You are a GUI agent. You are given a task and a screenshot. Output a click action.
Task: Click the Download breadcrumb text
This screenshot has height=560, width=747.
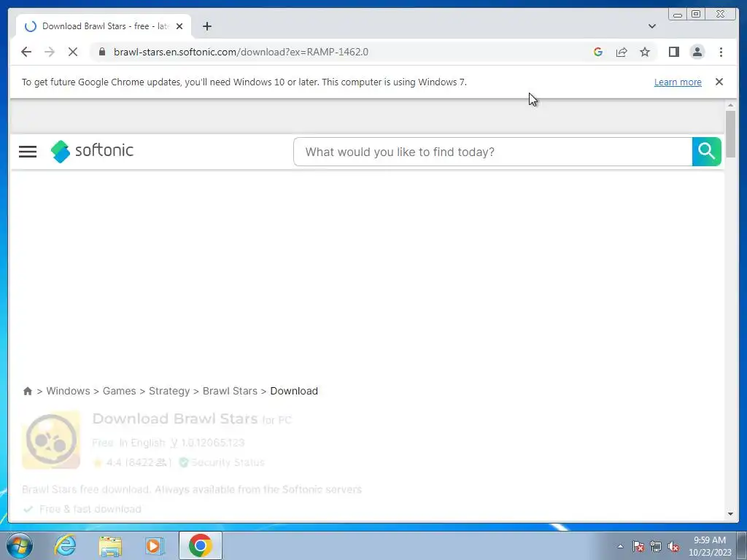coord(294,391)
